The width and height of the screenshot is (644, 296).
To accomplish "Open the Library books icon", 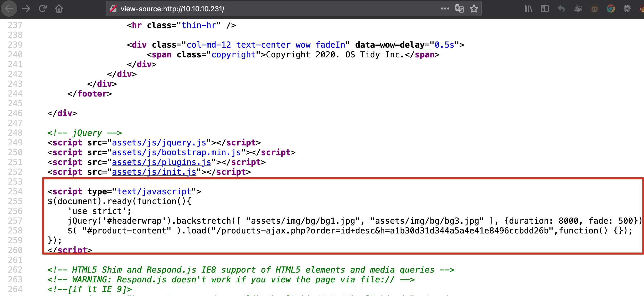I will [528, 9].
